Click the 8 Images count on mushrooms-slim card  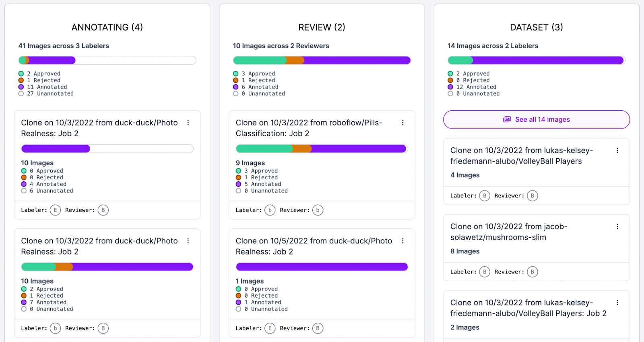465,251
